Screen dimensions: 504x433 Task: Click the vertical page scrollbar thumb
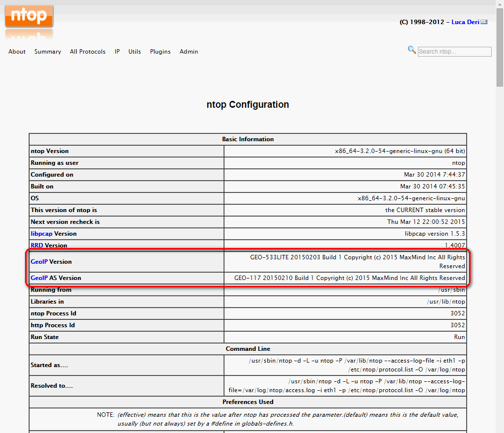pos(500,47)
